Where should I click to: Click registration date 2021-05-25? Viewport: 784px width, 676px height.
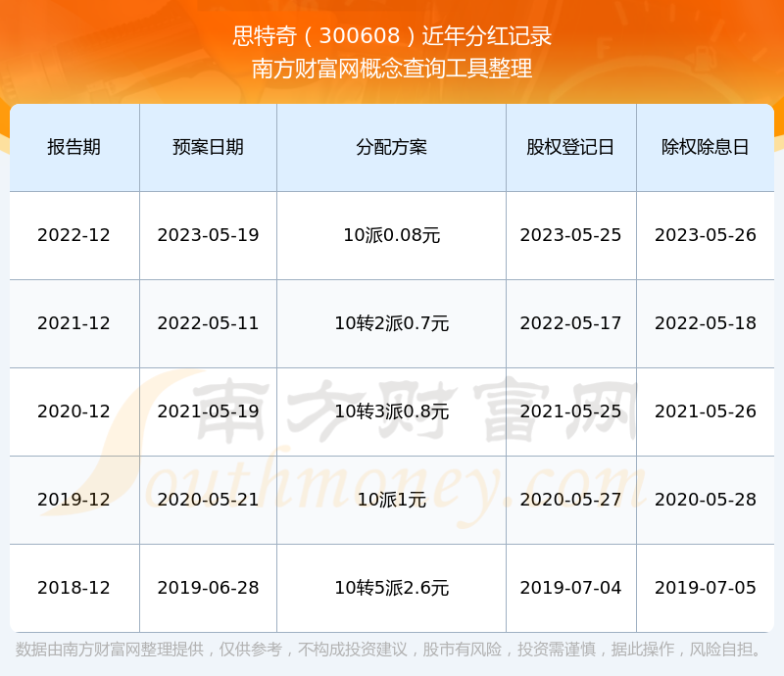point(570,411)
